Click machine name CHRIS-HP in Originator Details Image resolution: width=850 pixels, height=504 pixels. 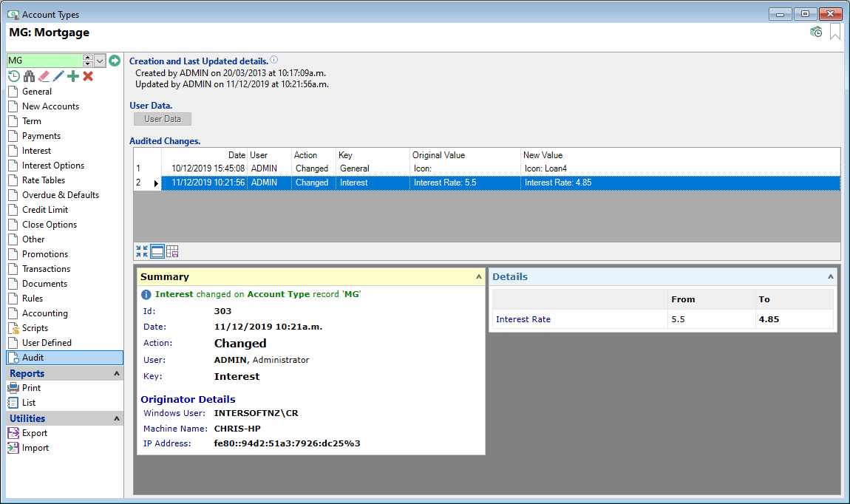237,428
